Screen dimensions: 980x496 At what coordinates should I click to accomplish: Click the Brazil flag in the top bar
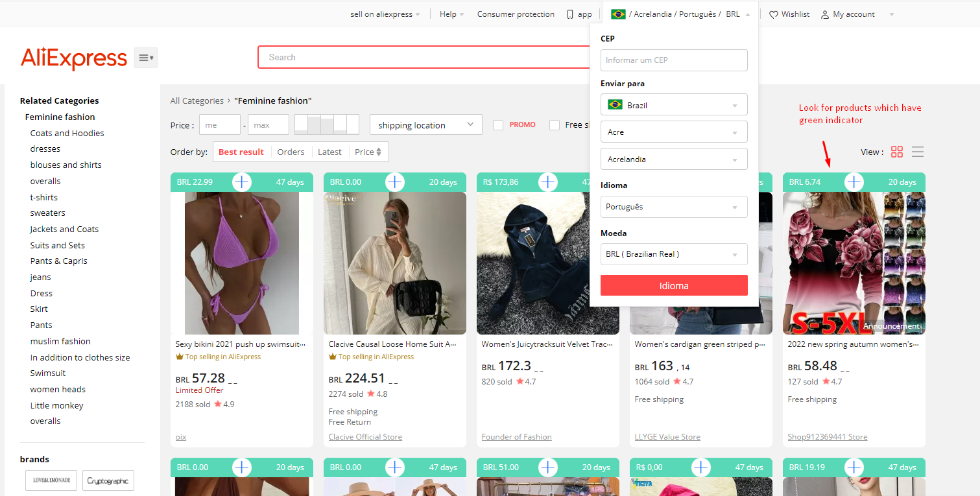click(618, 14)
